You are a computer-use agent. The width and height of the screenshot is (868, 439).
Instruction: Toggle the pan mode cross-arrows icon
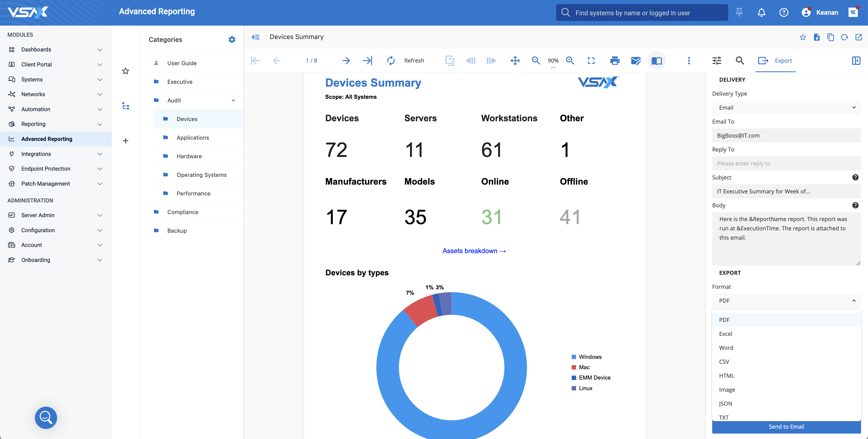pyautogui.click(x=515, y=61)
